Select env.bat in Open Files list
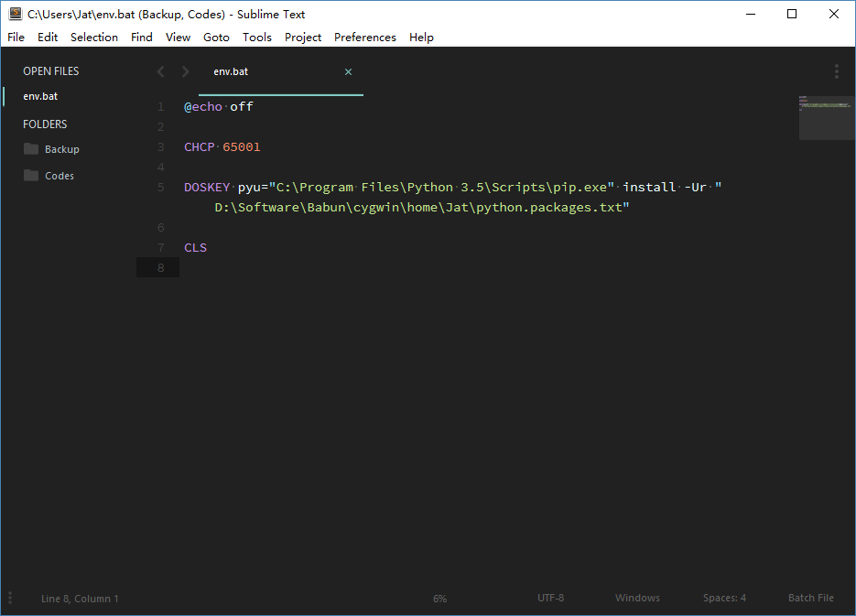The height and width of the screenshot is (616, 856). 40,96
